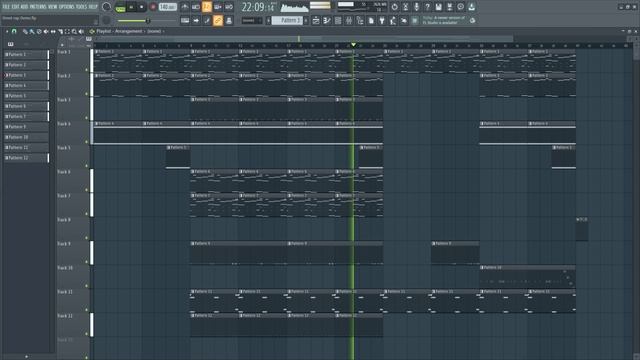The width and height of the screenshot is (640, 360).
Task: Open the HELP menu
Action: [93, 7]
